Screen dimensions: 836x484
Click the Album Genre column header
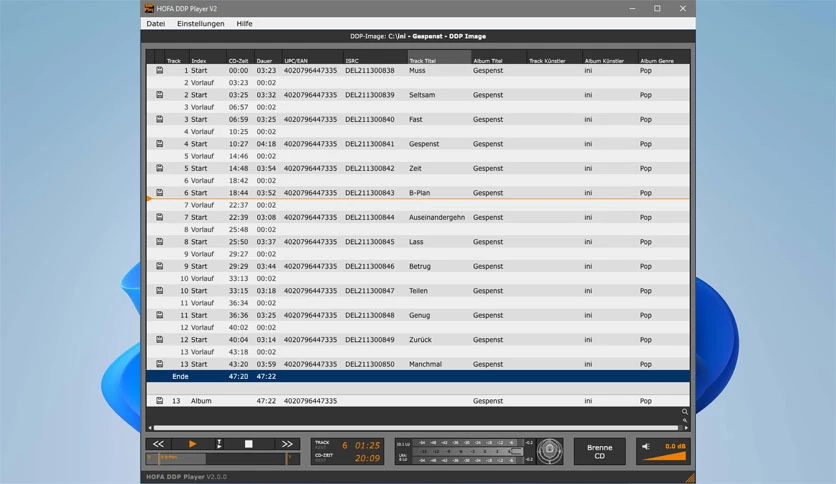click(x=664, y=58)
